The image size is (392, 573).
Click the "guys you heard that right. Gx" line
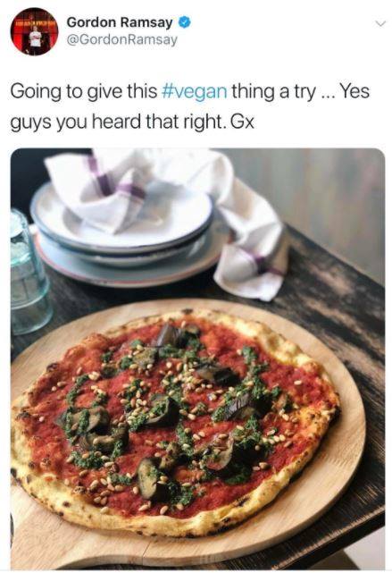coord(132,122)
